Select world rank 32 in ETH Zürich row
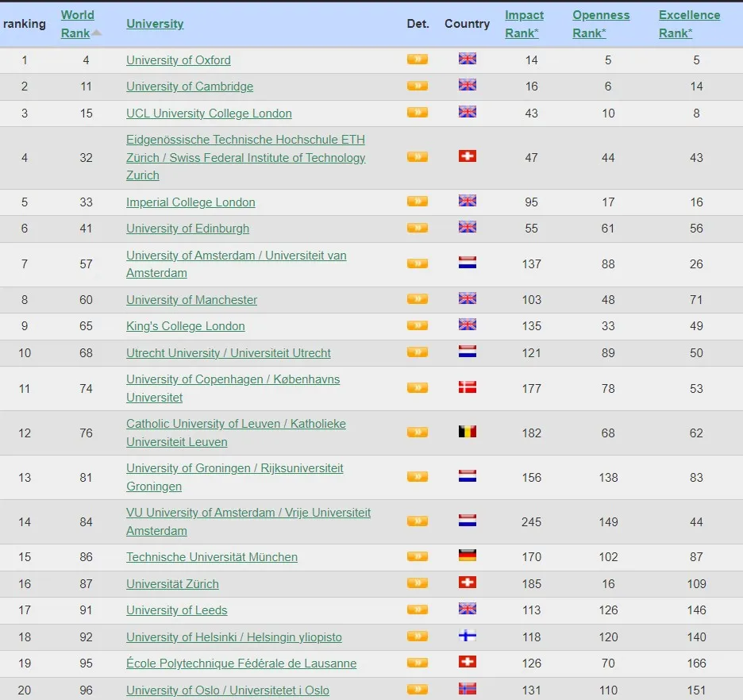743x700 pixels. point(86,158)
